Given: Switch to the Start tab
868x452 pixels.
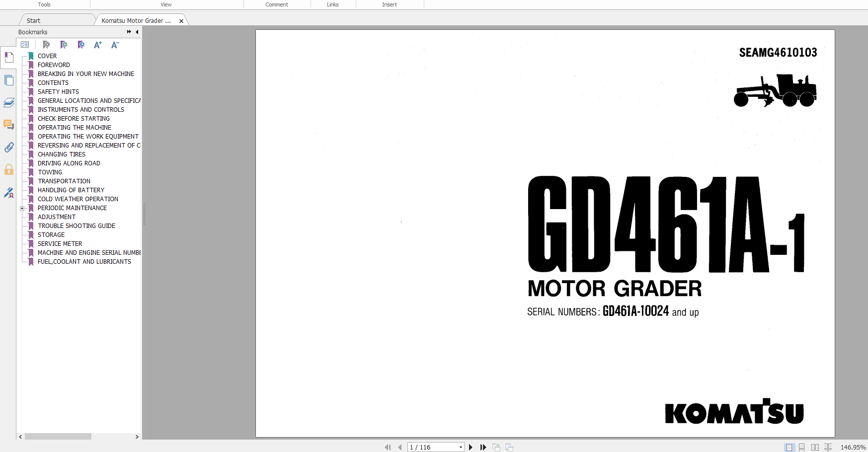Looking at the screenshot, I should [33, 20].
